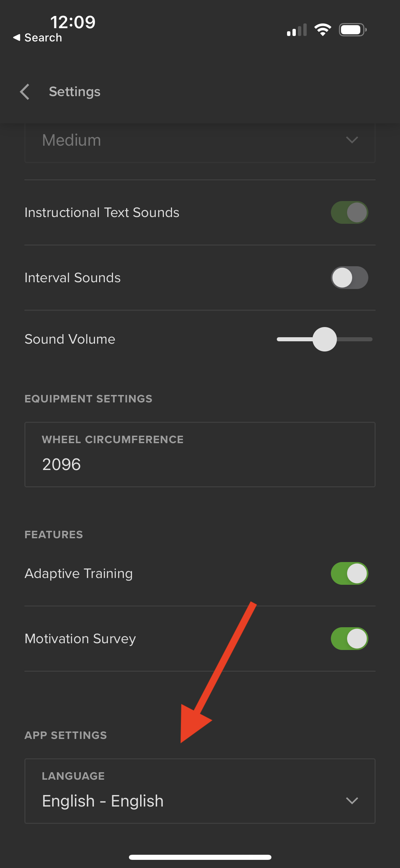
Task: Tap the Adaptive Training label
Action: point(79,574)
